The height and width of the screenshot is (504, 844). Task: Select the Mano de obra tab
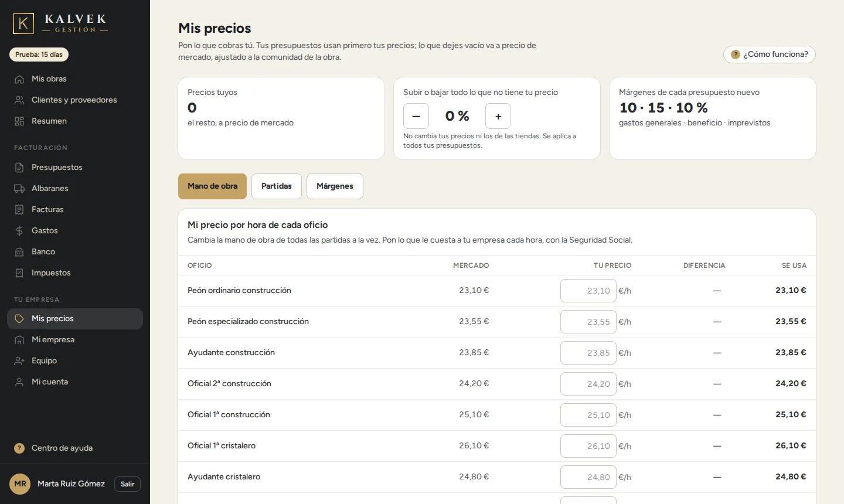click(212, 186)
